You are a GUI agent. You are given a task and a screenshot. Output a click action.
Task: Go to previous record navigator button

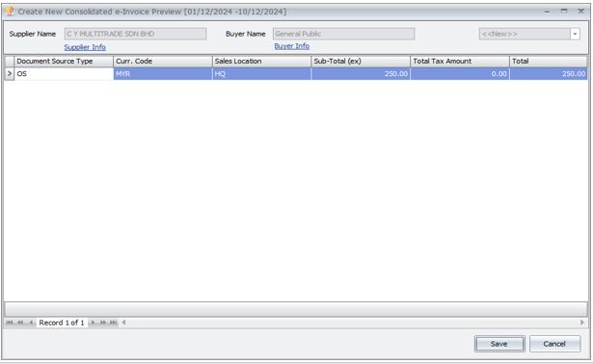[x=31, y=323]
